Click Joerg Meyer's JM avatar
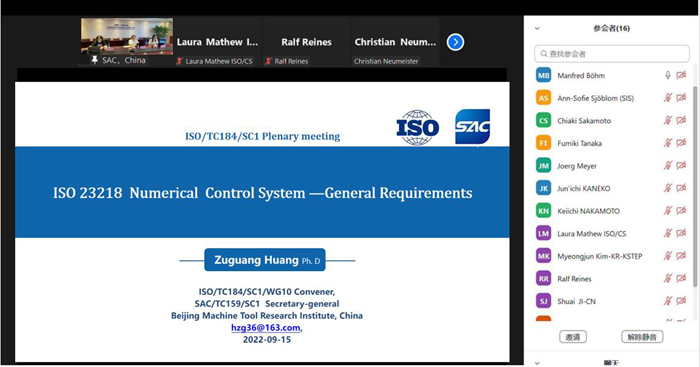Image resolution: width=700 pixels, height=367 pixels. 543,166
